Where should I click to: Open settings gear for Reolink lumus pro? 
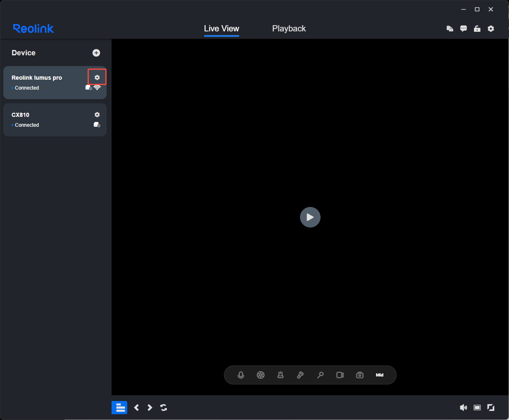[x=97, y=77]
